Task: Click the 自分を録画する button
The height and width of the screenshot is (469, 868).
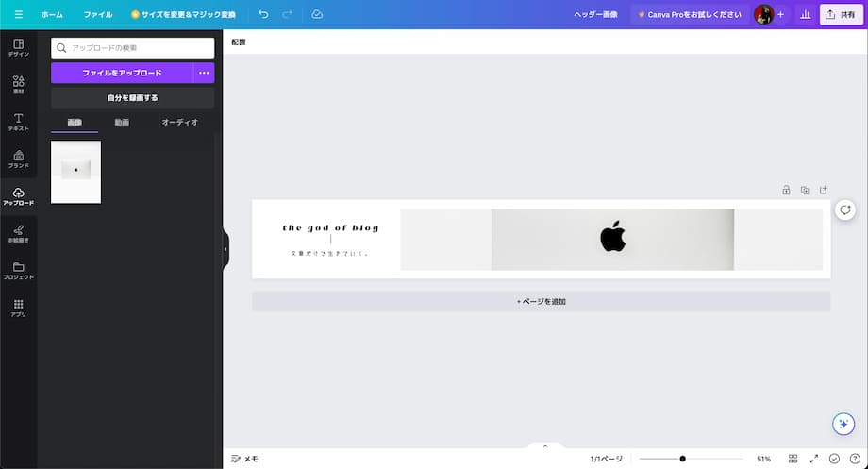Action: [x=132, y=97]
